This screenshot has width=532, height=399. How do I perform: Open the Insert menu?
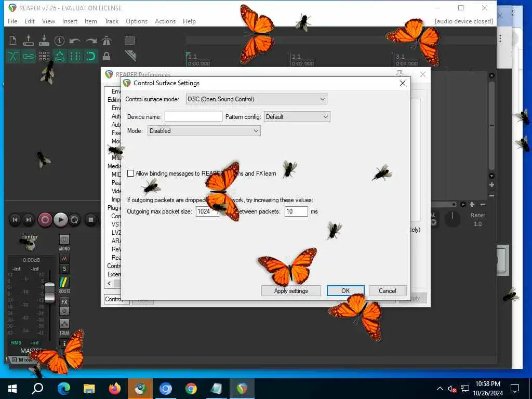70,21
